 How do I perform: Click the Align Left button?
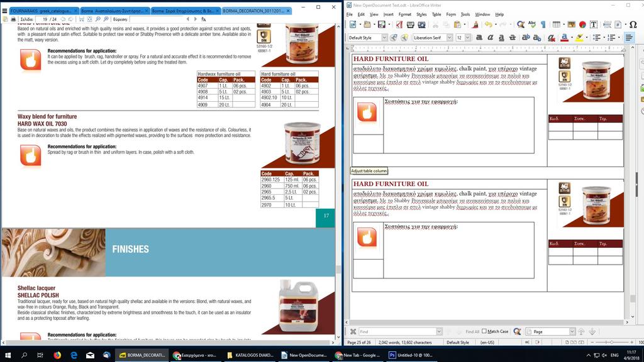tap(629, 38)
